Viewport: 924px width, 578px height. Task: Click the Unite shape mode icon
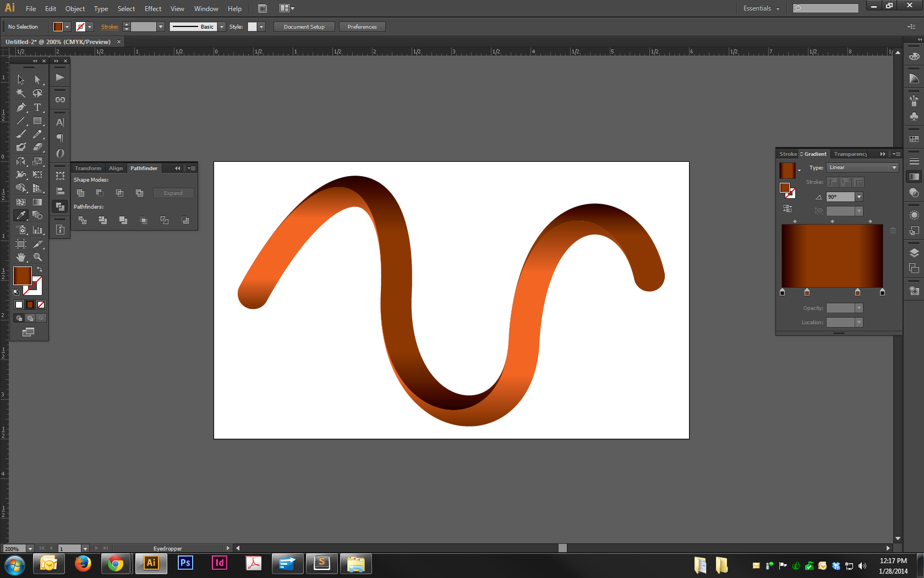[x=80, y=193]
